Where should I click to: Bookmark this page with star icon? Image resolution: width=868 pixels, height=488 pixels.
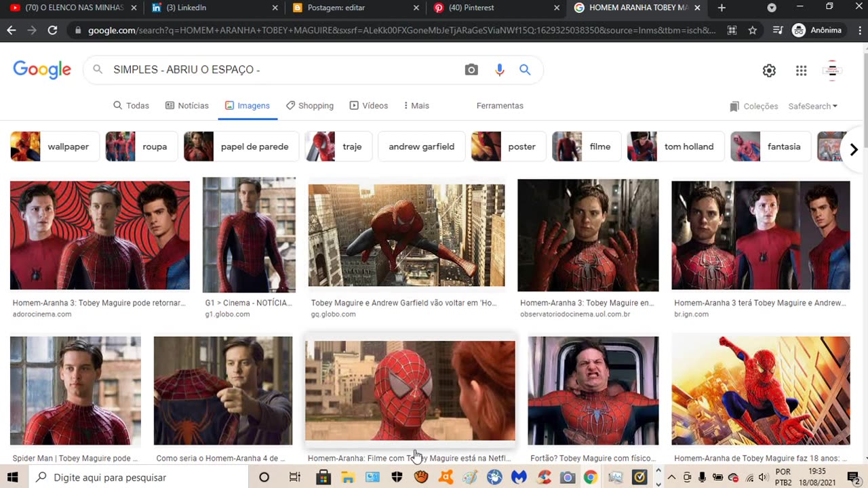pyautogui.click(x=753, y=30)
